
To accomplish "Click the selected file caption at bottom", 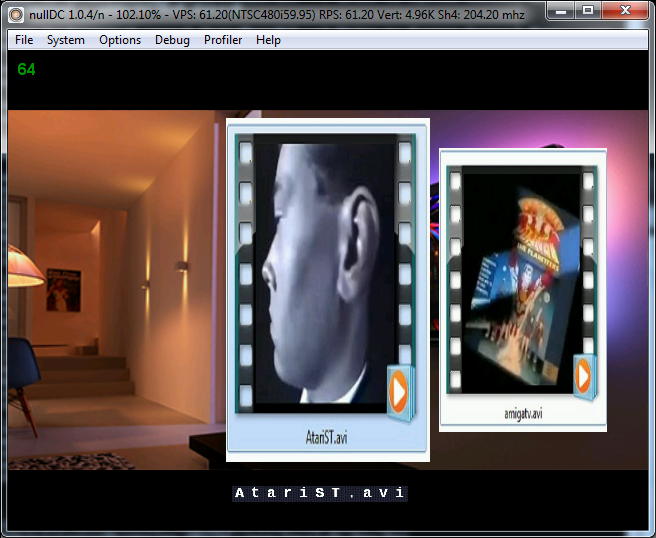I will [320, 493].
